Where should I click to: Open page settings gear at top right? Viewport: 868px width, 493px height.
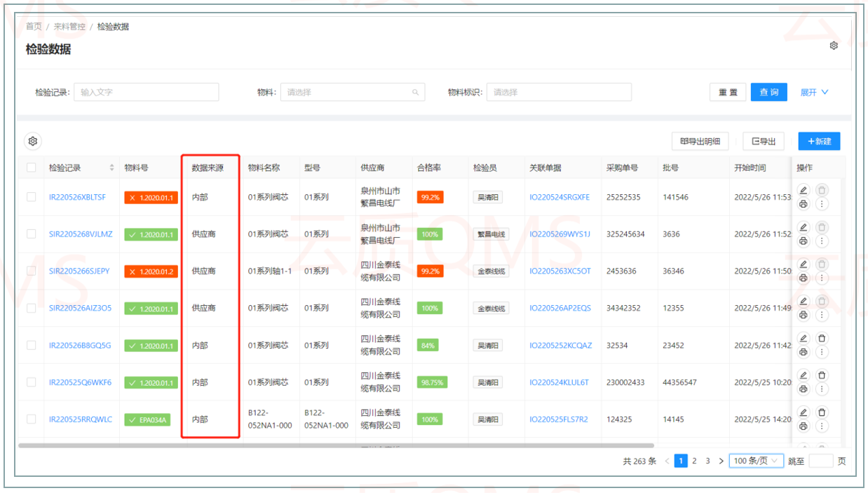tap(834, 46)
